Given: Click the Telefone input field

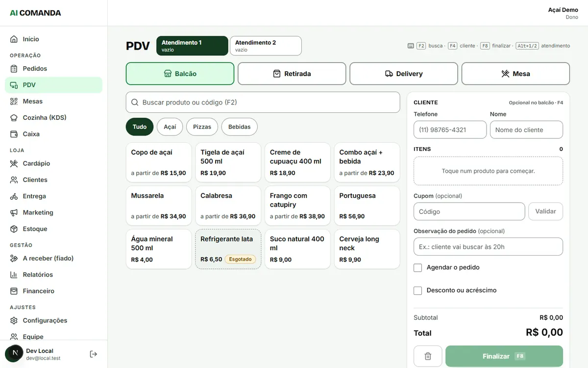Looking at the screenshot, I should click(450, 130).
